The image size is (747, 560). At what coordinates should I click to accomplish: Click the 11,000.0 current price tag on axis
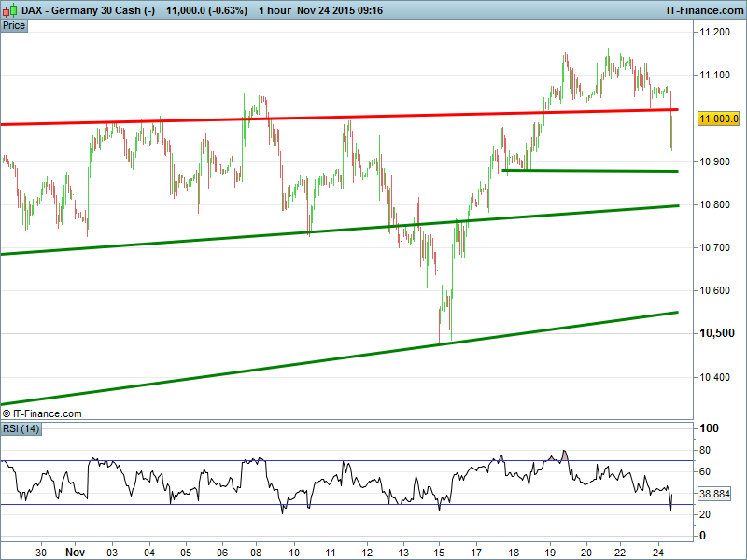click(x=719, y=119)
